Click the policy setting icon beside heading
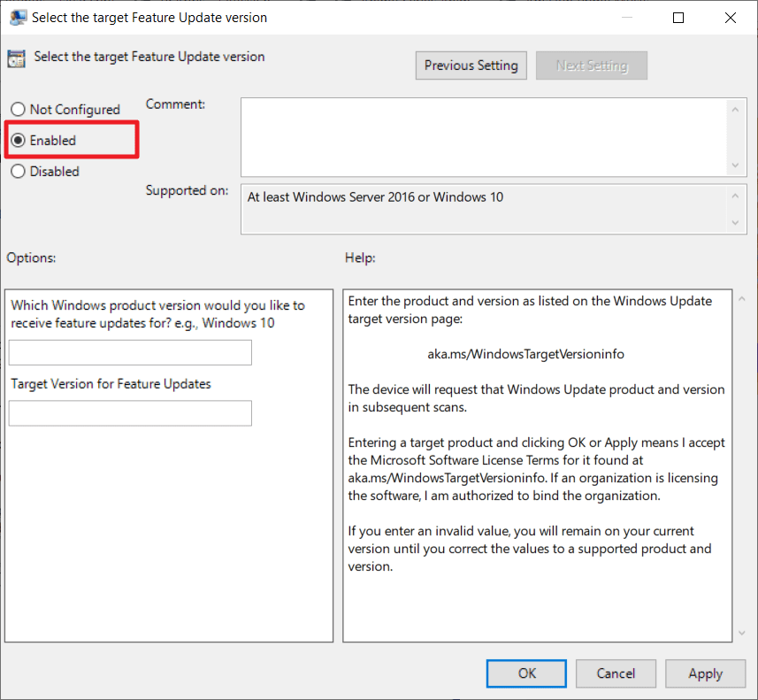This screenshot has width=758, height=700. [16, 58]
